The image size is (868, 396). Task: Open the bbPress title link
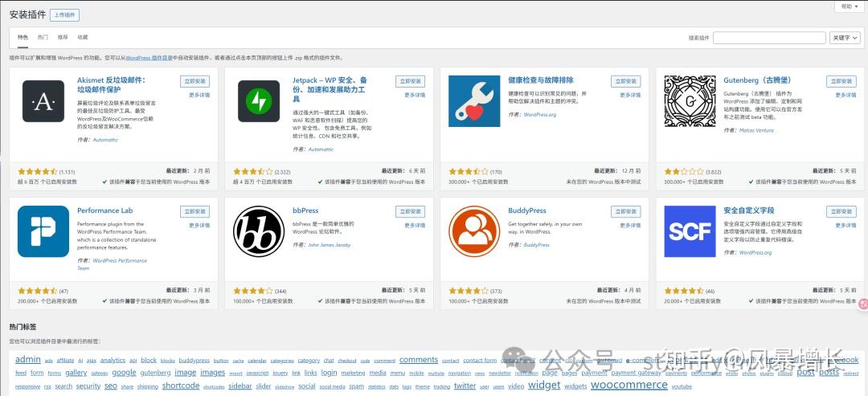305,210
